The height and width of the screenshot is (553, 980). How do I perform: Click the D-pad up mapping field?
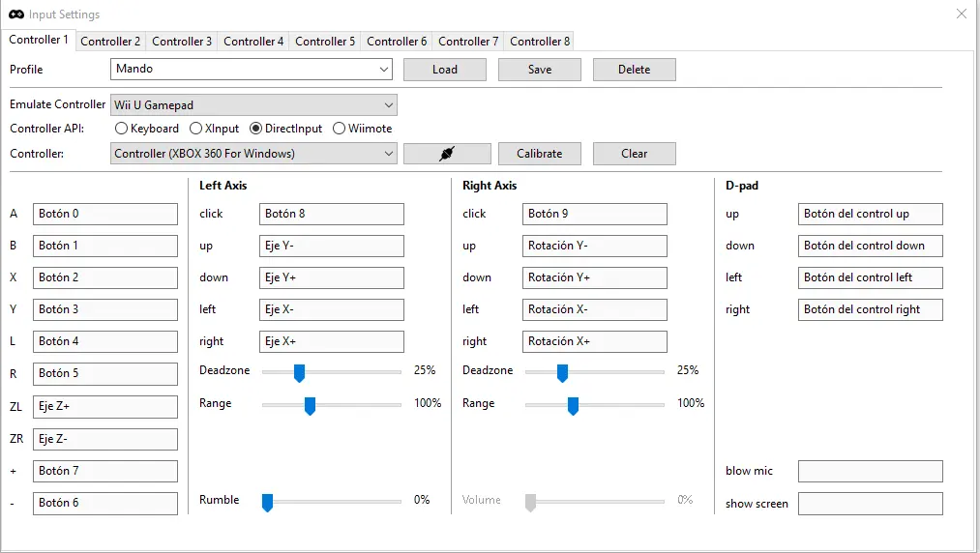pos(870,214)
